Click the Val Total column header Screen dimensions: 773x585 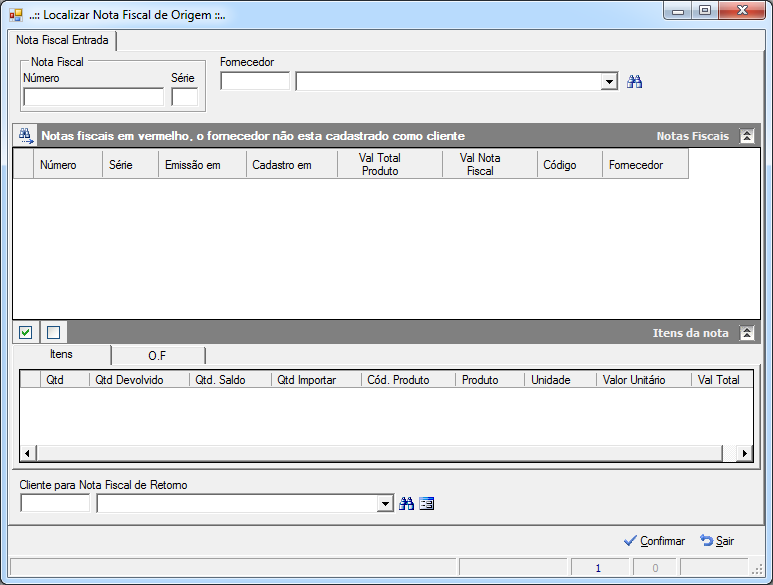[x=722, y=379]
